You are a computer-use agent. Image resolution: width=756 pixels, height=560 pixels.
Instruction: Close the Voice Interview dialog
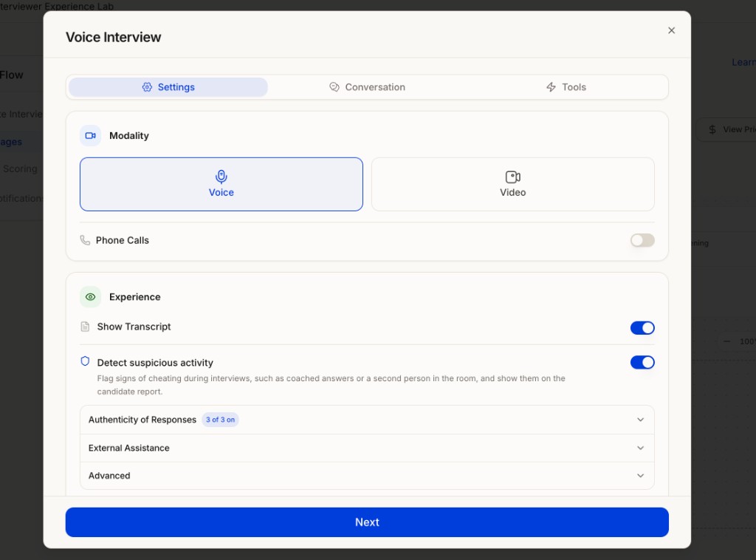click(x=671, y=30)
